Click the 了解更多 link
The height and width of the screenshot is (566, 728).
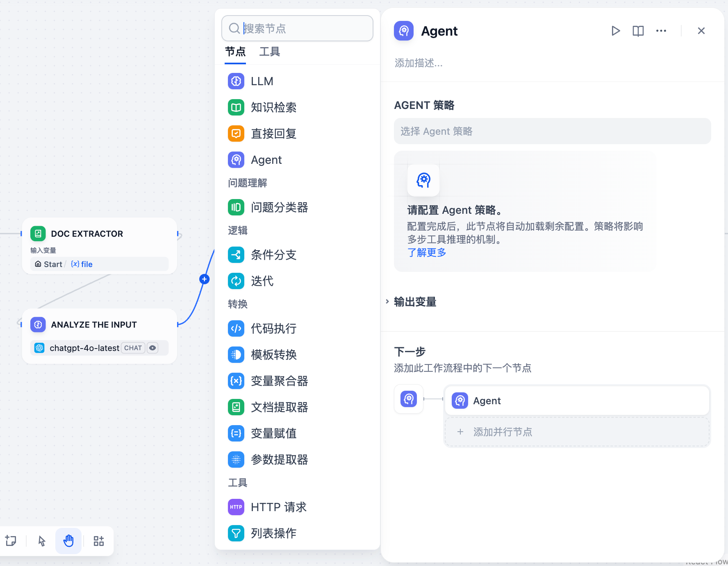pos(426,253)
